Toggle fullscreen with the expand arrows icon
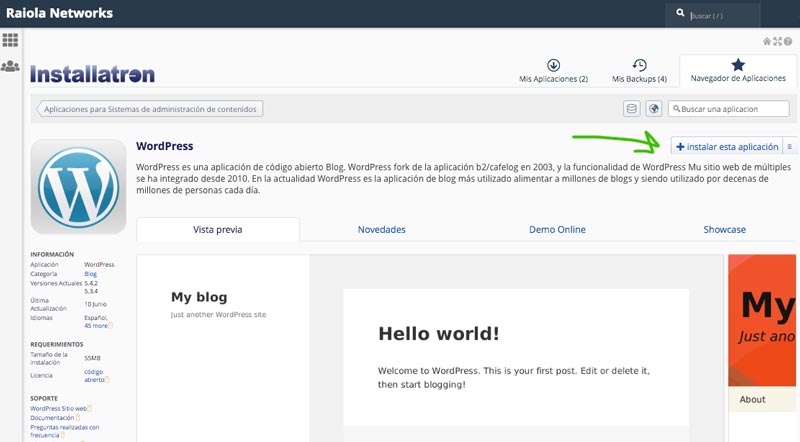 [x=778, y=41]
